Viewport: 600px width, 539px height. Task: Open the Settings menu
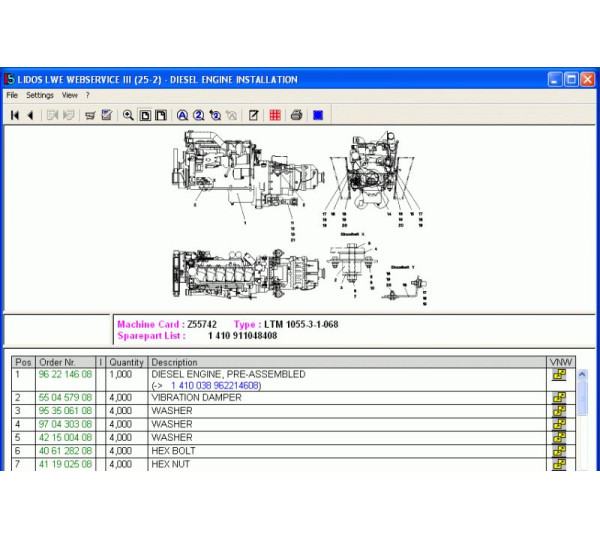click(40, 95)
